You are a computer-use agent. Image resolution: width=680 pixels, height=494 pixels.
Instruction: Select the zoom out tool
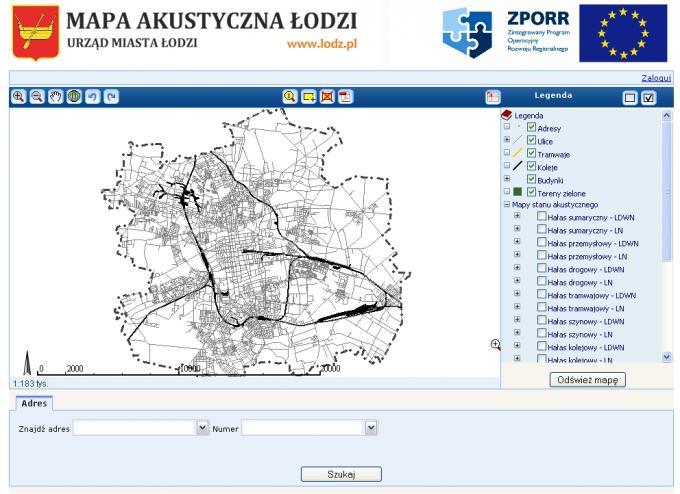(x=36, y=97)
